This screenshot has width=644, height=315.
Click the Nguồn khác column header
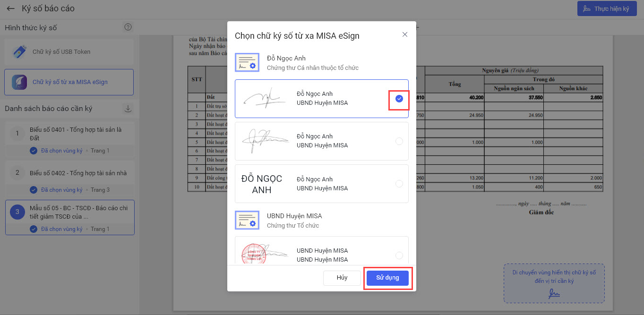point(574,88)
